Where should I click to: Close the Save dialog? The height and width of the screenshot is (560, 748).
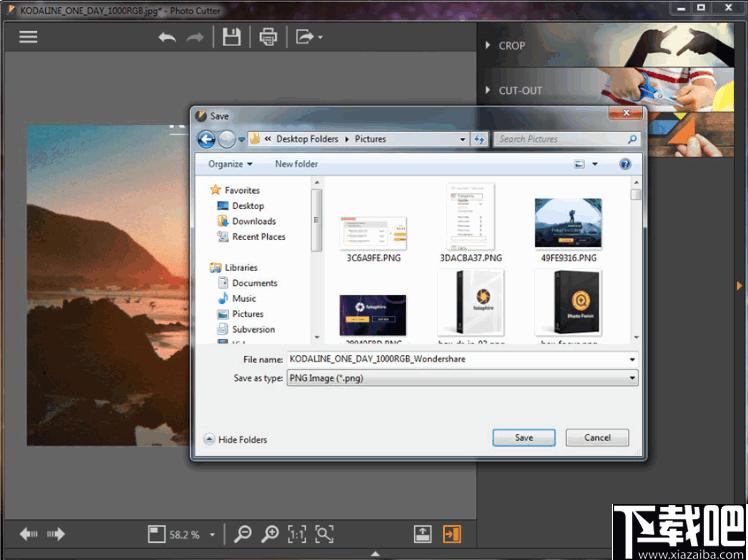tap(626, 113)
